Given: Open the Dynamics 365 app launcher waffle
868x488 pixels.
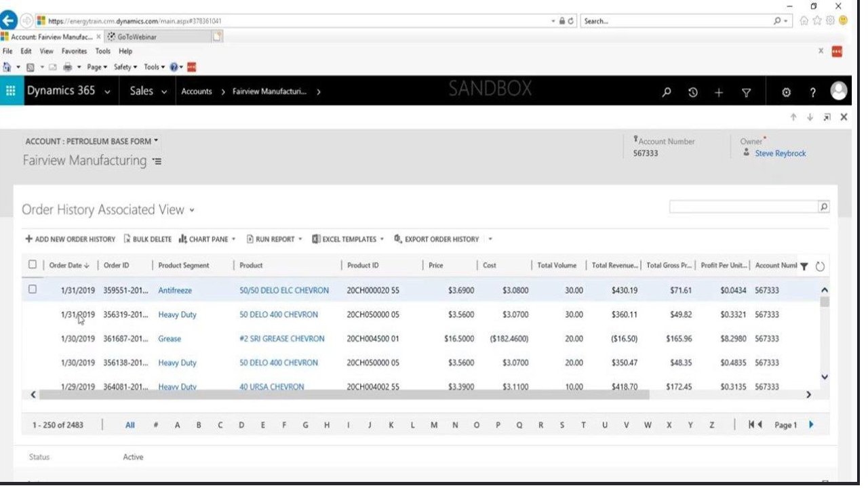Looking at the screenshot, I should (10, 91).
